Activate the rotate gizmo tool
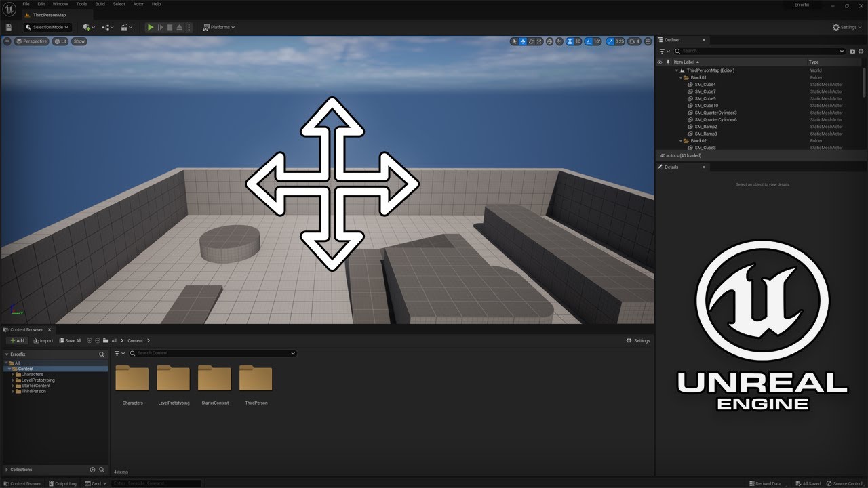The width and height of the screenshot is (868, 488). coord(531,41)
